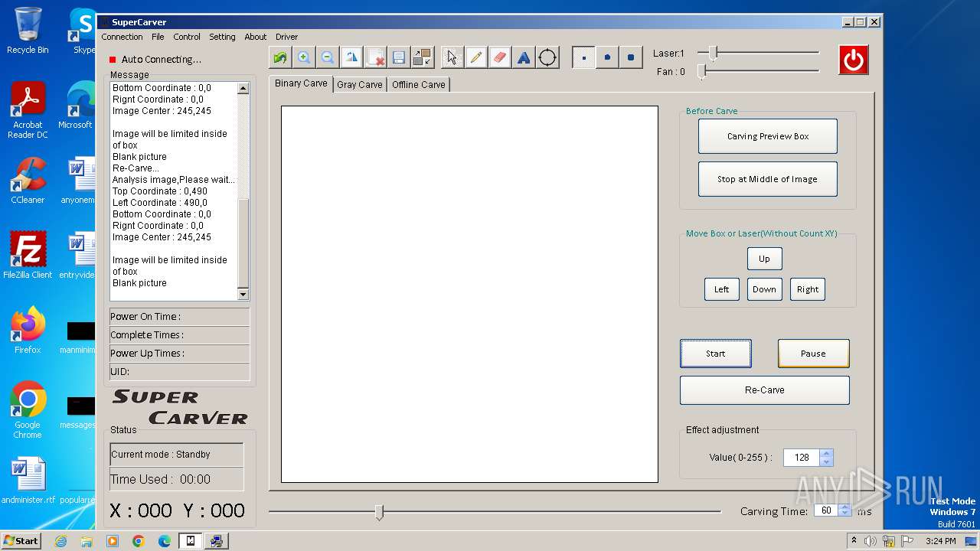Switch to the Offline Carve tab

418,85
